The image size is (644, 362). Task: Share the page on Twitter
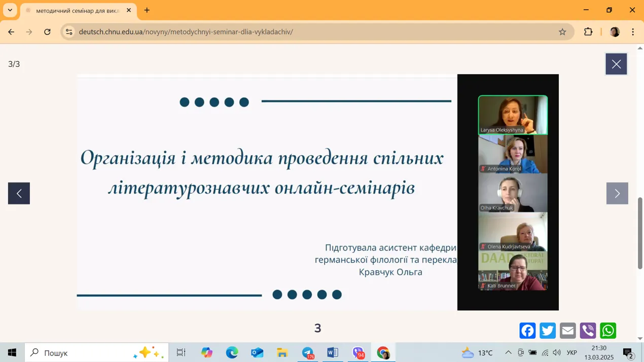click(x=548, y=331)
